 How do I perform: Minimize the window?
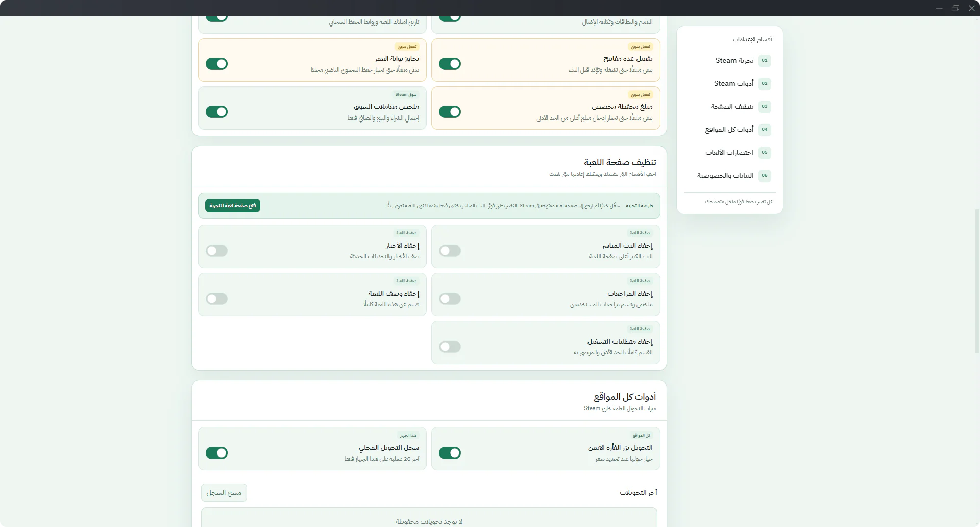pos(939,8)
